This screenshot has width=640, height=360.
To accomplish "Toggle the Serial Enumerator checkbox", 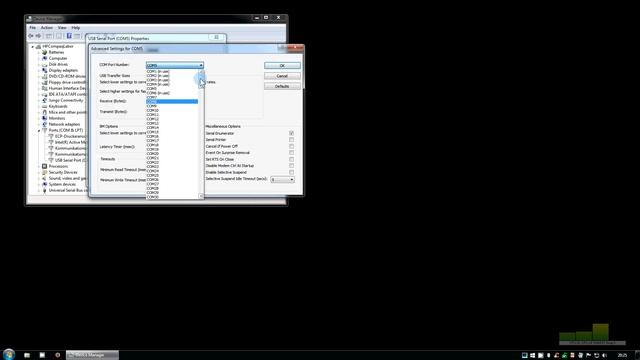I will coord(291,133).
